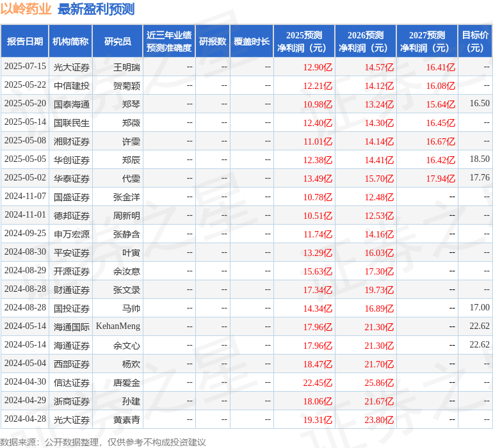Viewport: 493px width, 448px height.
Task: Click analyst name KehanMeng
Action: coord(118,326)
